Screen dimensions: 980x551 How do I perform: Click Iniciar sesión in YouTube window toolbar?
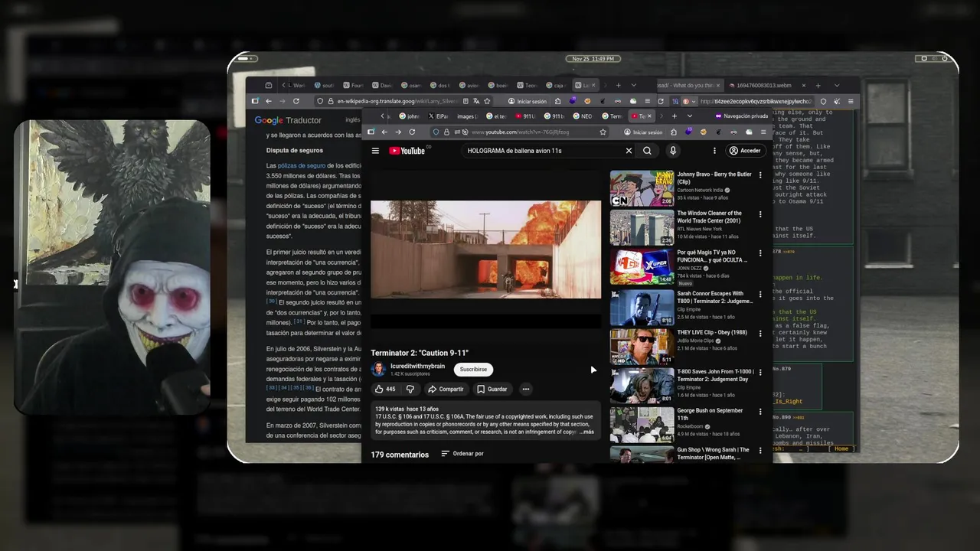(x=642, y=132)
